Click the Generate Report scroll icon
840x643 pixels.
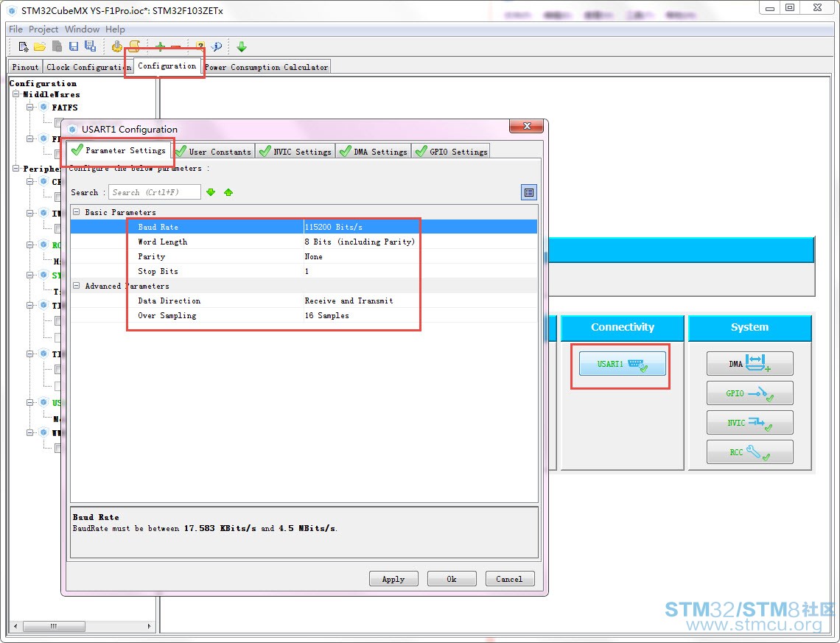[134, 46]
